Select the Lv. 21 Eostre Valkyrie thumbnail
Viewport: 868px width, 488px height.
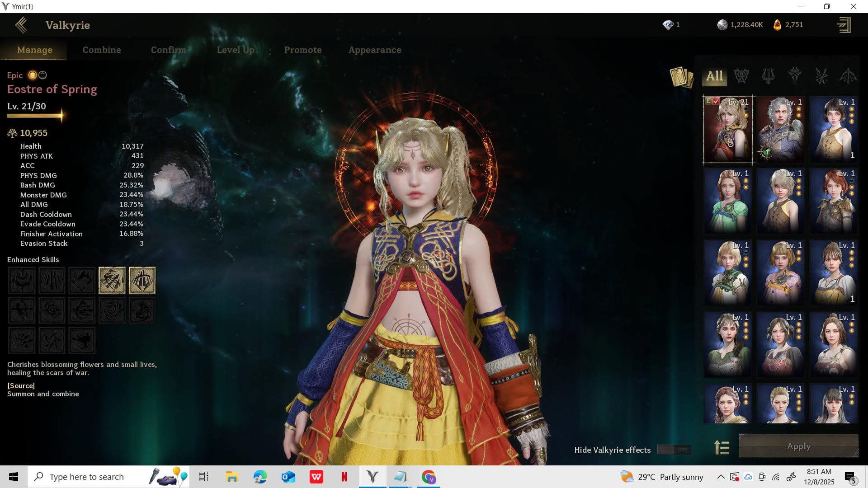click(x=728, y=129)
